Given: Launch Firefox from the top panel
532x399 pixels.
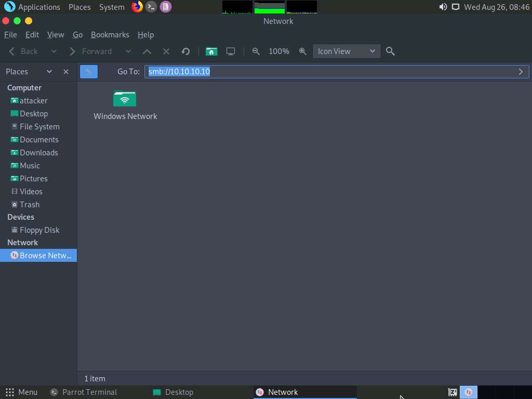Looking at the screenshot, I should tap(137, 7).
